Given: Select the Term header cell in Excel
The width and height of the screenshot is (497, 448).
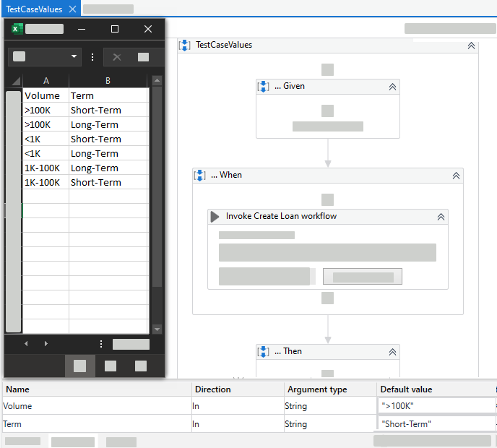Looking at the screenshot, I should tap(108, 95).
